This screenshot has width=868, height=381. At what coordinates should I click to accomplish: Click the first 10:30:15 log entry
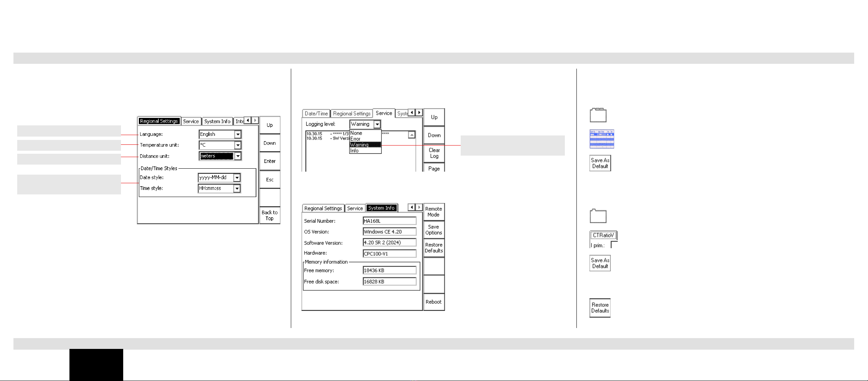click(x=327, y=134)
